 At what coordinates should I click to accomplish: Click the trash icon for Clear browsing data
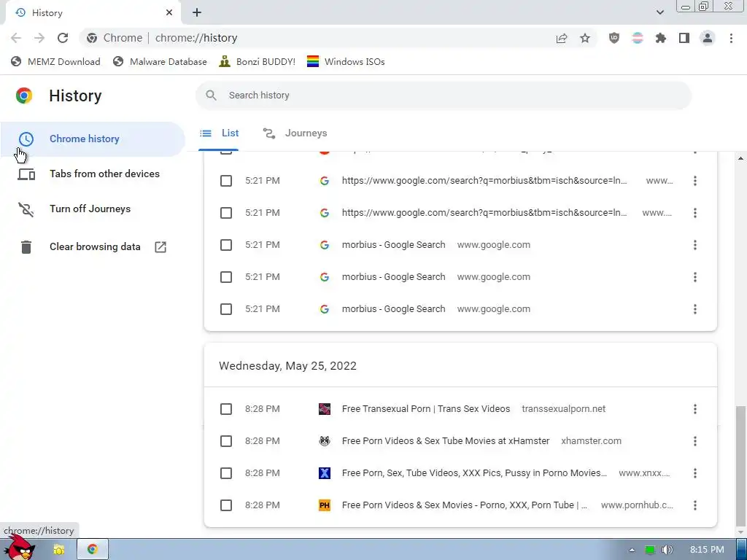click(26, 246)
